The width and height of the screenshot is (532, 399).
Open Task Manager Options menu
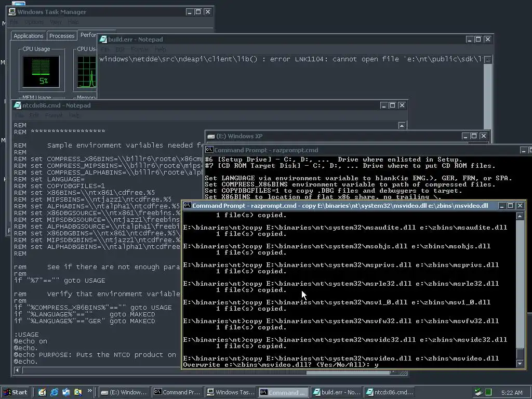click(x=34, y=22)
